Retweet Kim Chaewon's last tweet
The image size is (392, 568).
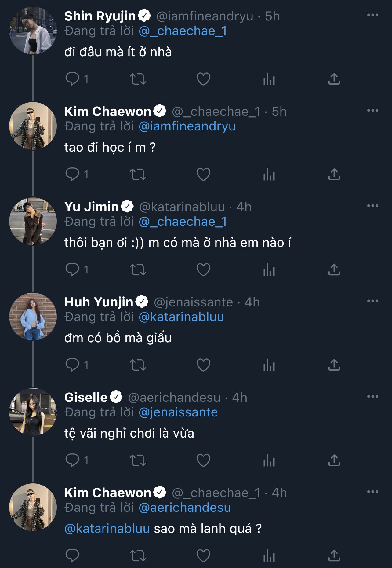tap(138, 556)
